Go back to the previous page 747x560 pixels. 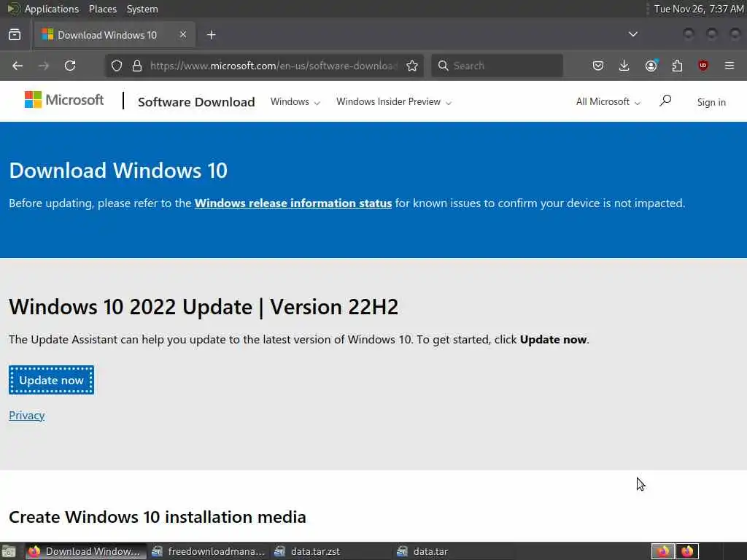[18, 66]
